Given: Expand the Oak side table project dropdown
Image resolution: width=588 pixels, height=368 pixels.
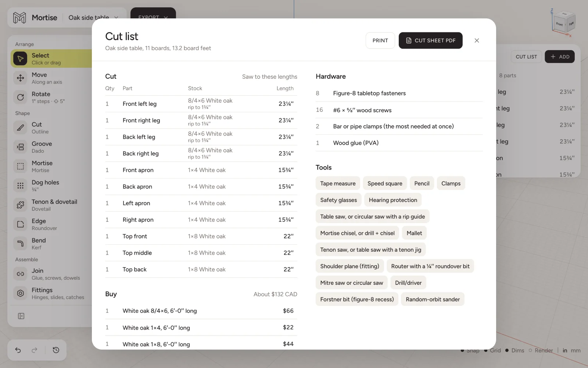Looking at the screenshot, I should point(93,18).
